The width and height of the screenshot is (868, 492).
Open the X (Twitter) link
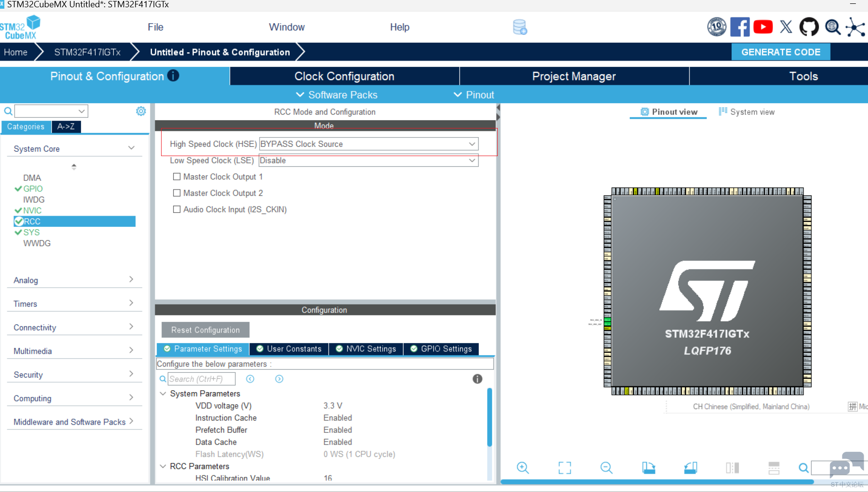(x=786, y=27)
